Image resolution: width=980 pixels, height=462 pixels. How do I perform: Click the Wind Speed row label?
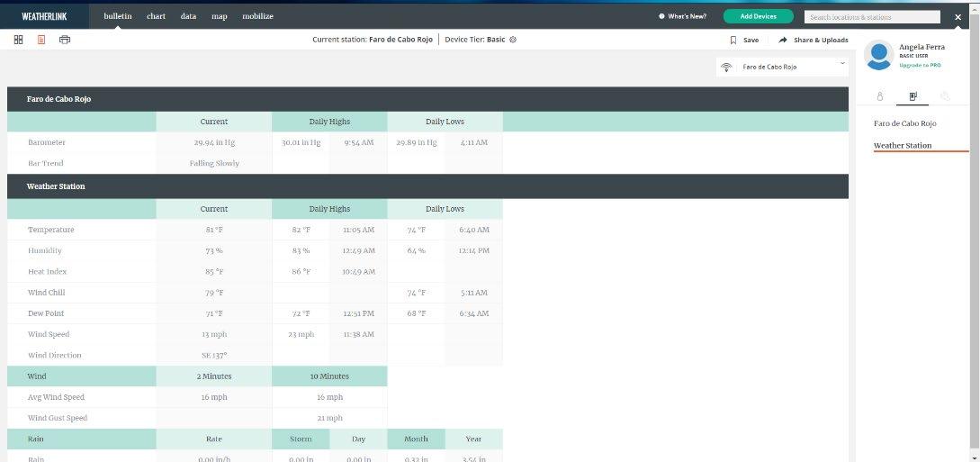[x=49, y=334]
